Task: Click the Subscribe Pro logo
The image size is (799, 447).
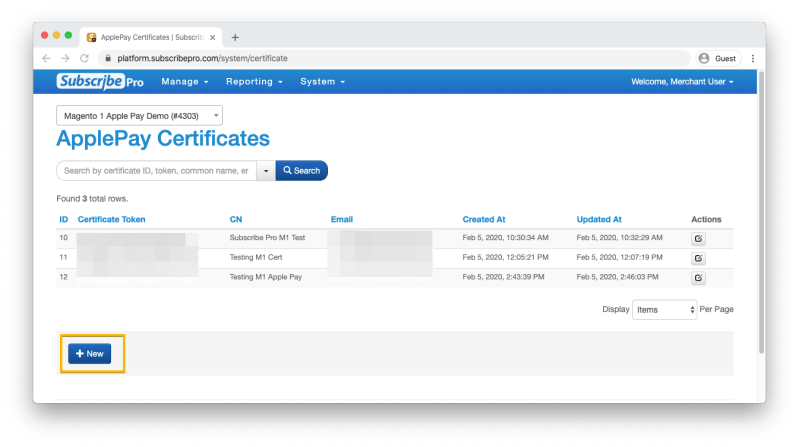Action: (100, 82)
